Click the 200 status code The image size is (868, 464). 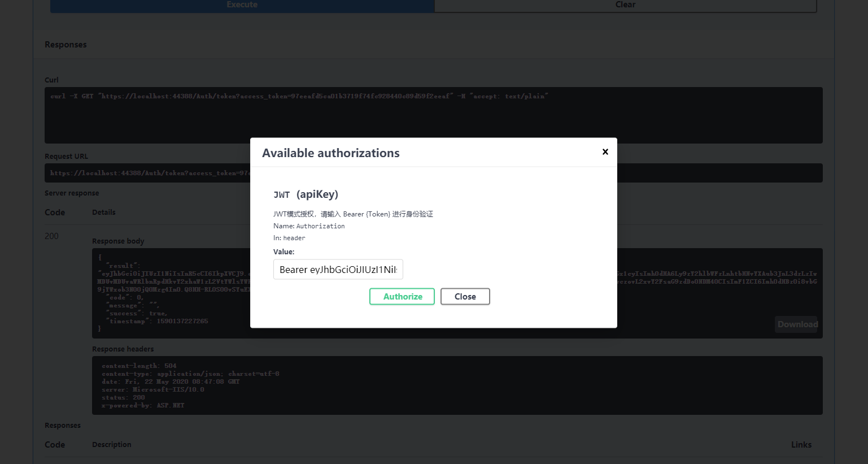tap(51, 236)
